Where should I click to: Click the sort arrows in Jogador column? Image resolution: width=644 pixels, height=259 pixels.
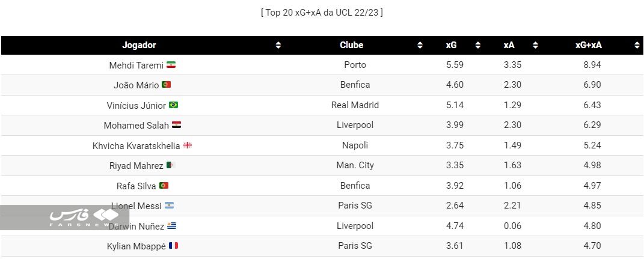click(x=278, y=45)
